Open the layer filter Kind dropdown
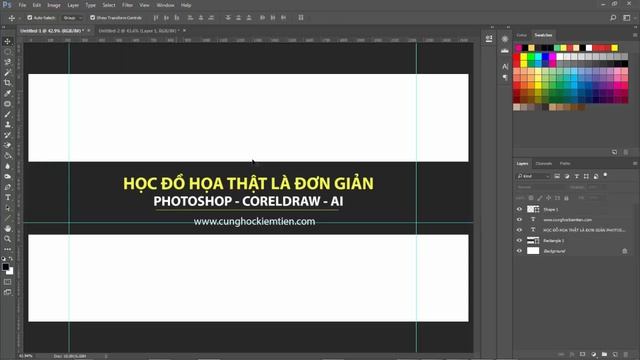Viewport: 640px width, 360px height. tap(533, 176)
